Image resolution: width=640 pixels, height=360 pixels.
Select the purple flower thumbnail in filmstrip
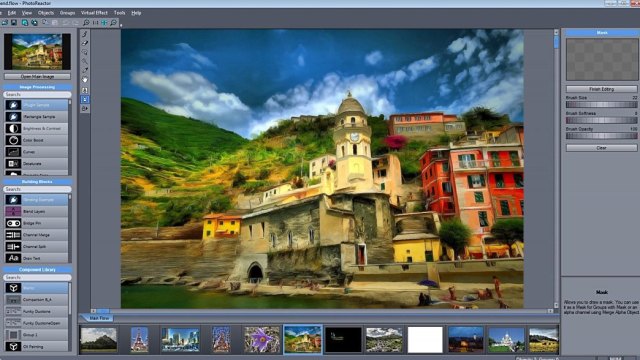tap(262, 340)
